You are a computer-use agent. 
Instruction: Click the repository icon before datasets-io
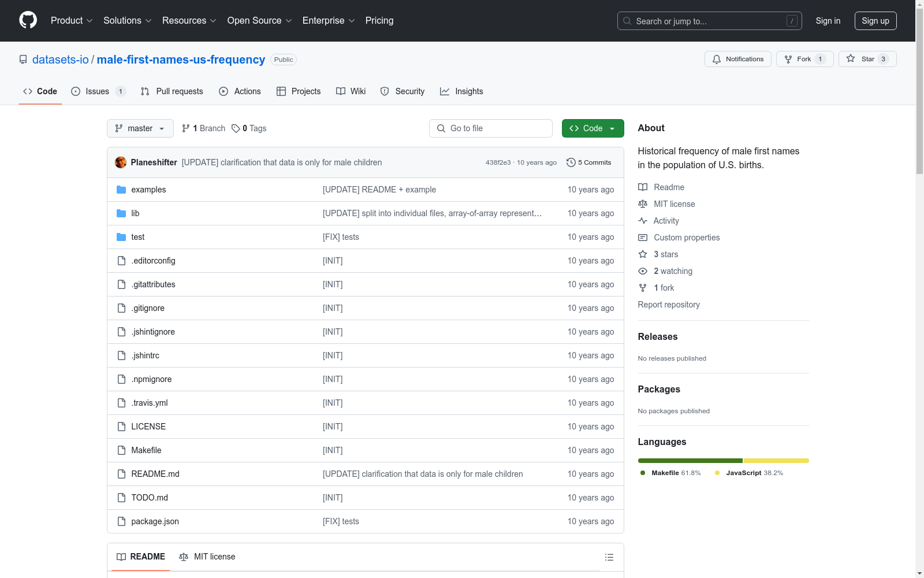tap(23, 60)
